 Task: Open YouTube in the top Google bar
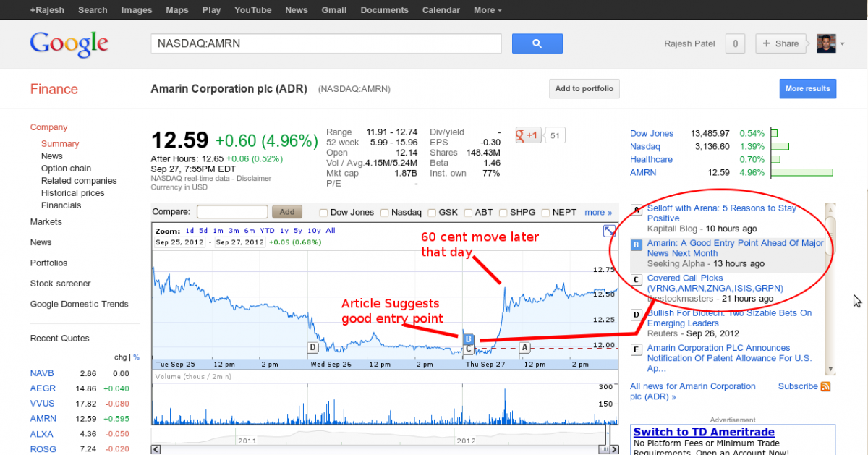(x=253, y=10)
